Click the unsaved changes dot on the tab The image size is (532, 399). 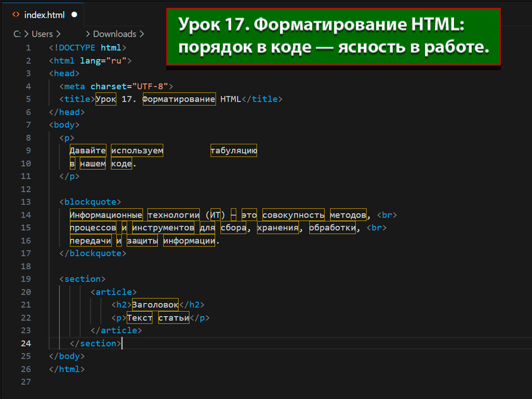pyautogui.click(x=74, y=15)
